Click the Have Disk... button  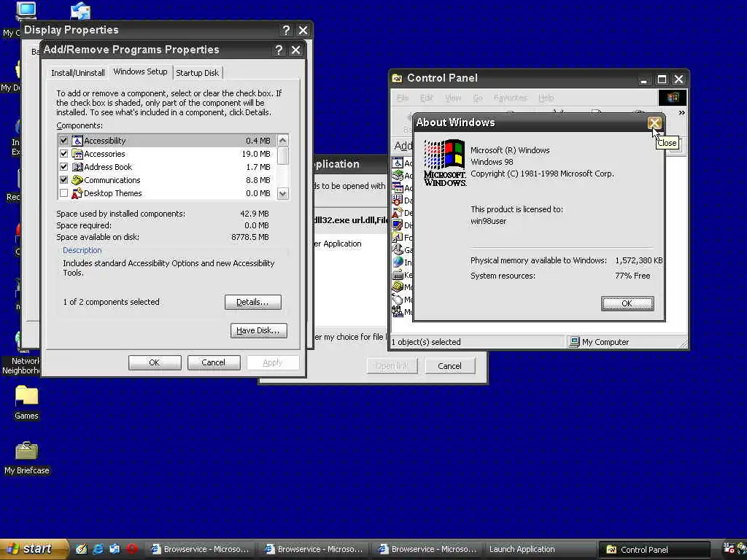click(x=258, y=330)
